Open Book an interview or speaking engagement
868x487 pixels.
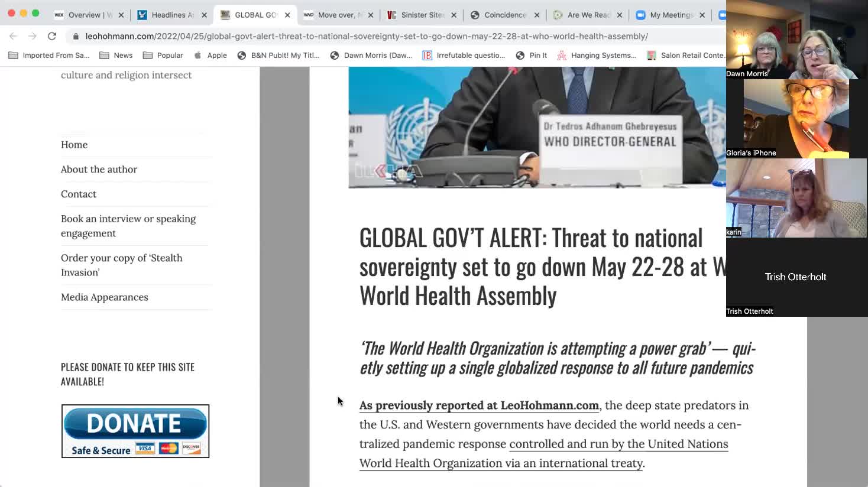tap(128, 226)
